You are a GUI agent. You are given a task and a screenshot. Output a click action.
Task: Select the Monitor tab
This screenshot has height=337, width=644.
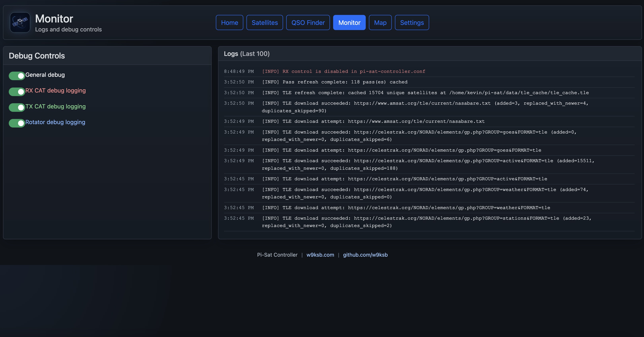click(349, 22)
